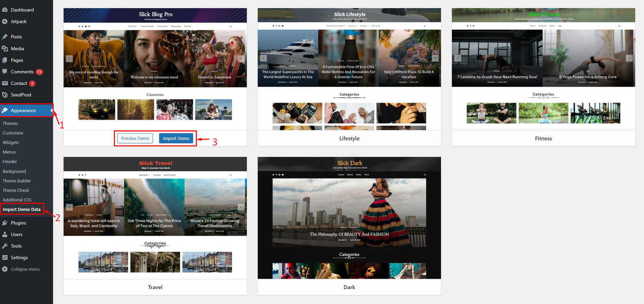Open the Widgets submenu link
644x304 pixels.
coord(11,142)
